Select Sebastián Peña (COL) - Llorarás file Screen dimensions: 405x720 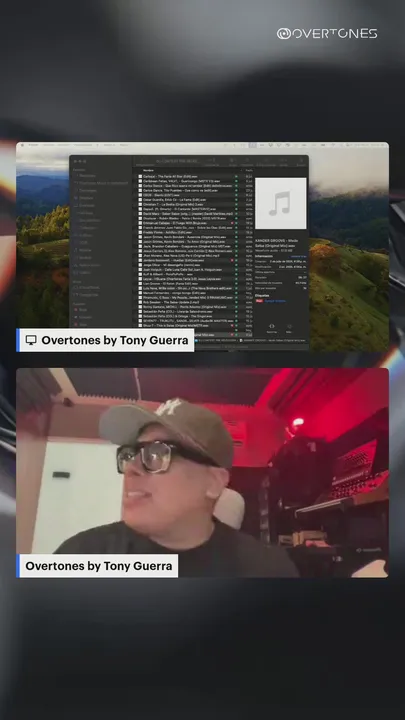(x=195, y=311)
